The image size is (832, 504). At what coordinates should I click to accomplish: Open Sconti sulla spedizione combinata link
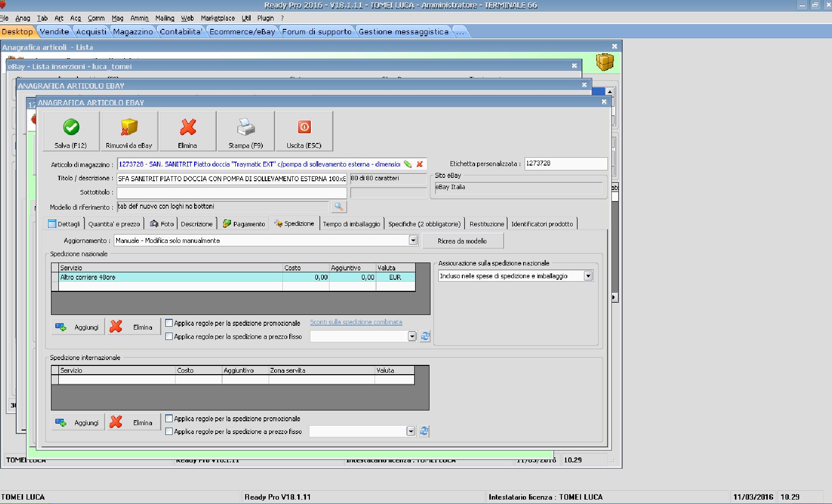pyautogui.click(x=356, y=322)
